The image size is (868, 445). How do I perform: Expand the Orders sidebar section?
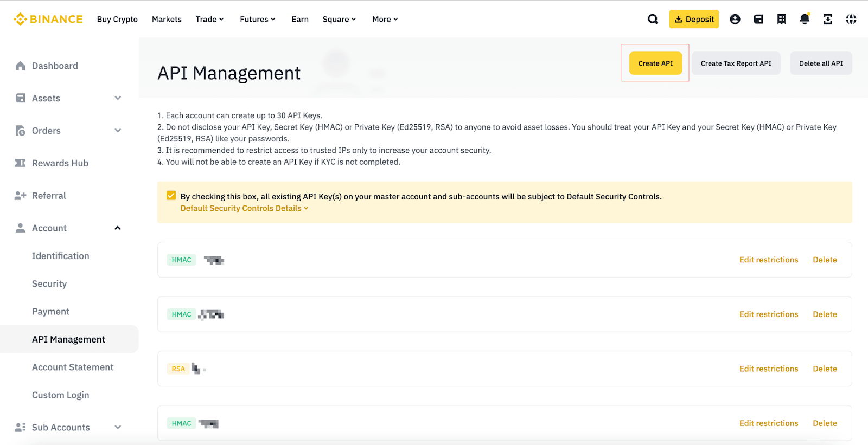click(x=118, y=131)
